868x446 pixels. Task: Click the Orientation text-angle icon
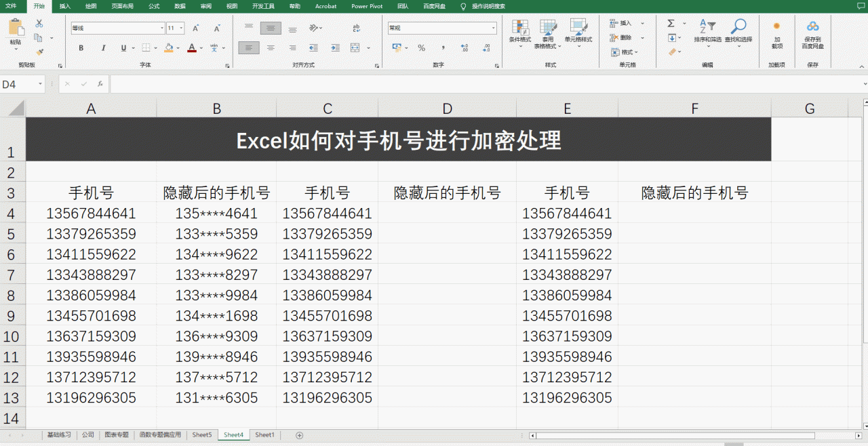[313, 28]
